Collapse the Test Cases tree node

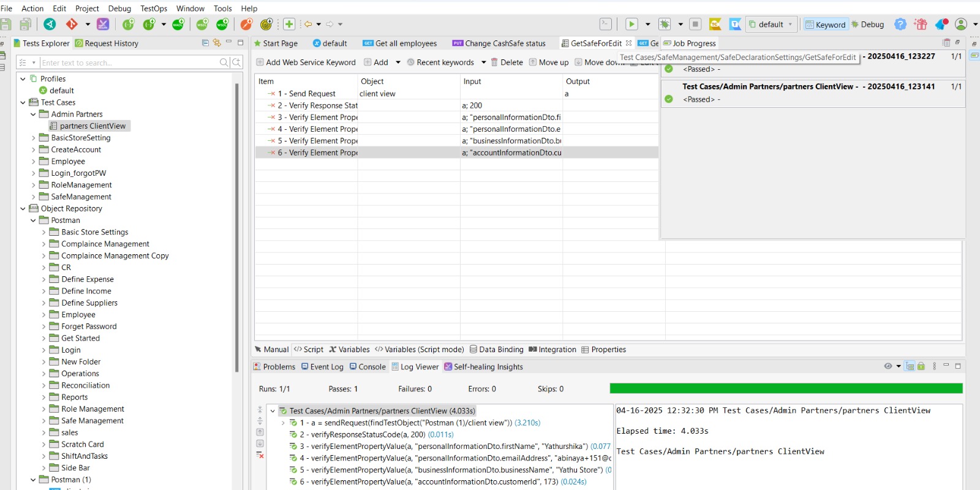[x=23, y=102]
